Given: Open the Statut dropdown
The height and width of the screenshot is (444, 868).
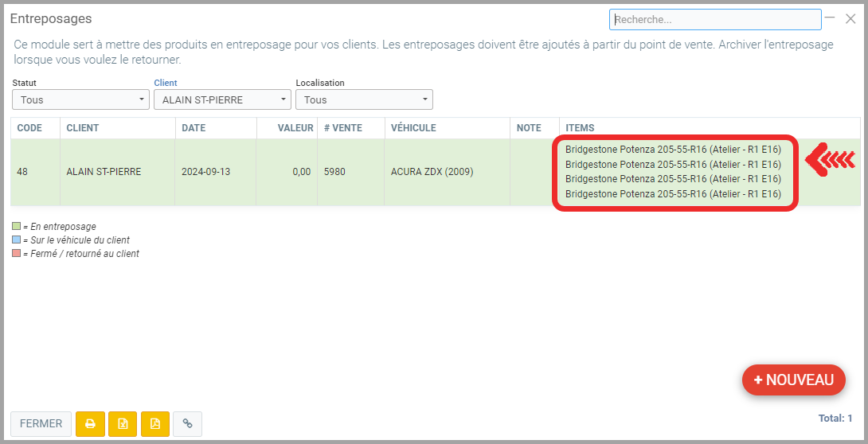Looking at the screenshot, I should pyautogui.click(x=80, y=99).
